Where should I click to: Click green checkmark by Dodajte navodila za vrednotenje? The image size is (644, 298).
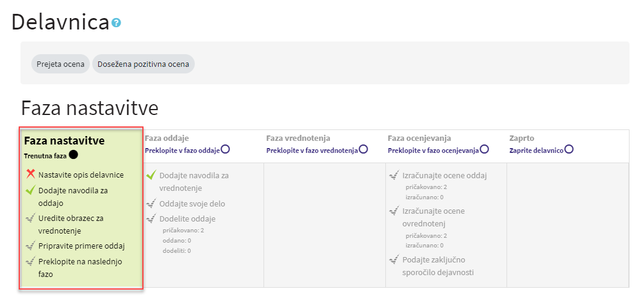click(x=151, y=175)
